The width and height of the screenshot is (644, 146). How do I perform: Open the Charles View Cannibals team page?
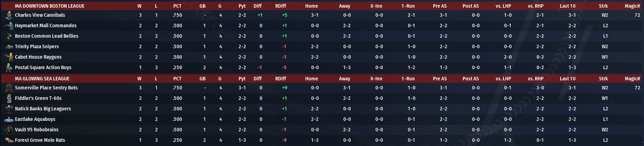(40, 15)
